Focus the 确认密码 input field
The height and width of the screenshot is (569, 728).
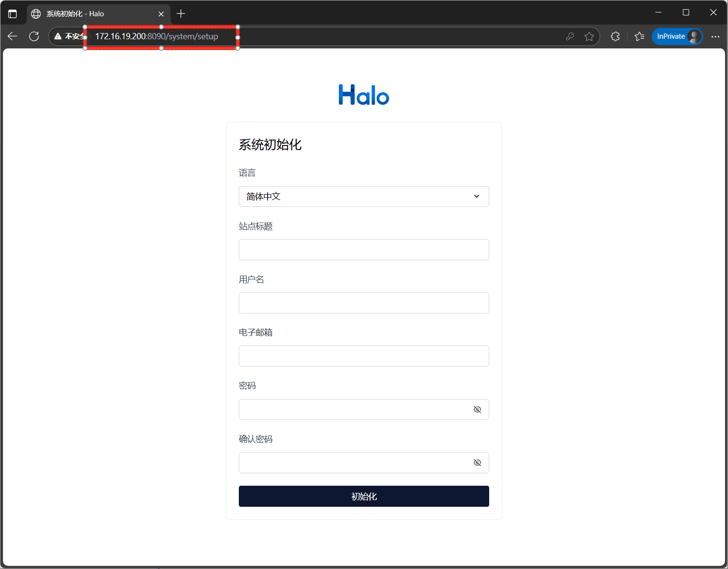(x=364, y=463)
